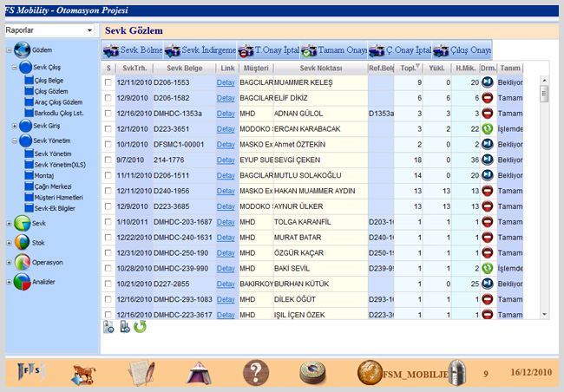564x392 pixels.
Task: Click the help question mark icon
Action: click(x=253, y=373)
